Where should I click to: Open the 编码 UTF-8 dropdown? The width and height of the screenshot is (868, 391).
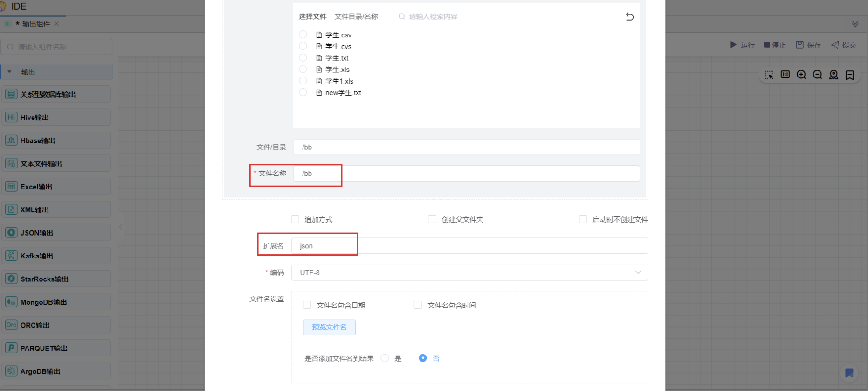pyautogui.click(x=469, y=272)
